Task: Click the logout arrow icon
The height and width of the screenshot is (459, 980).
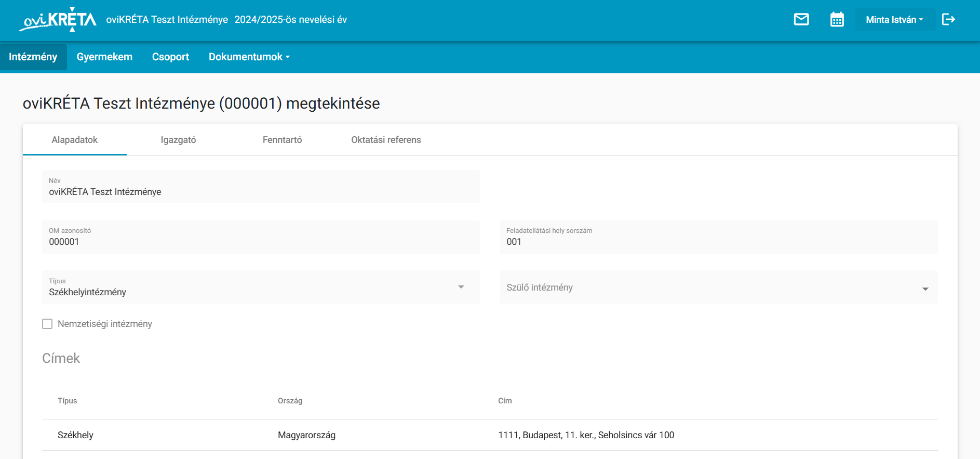Action: [x=949, y=20]
